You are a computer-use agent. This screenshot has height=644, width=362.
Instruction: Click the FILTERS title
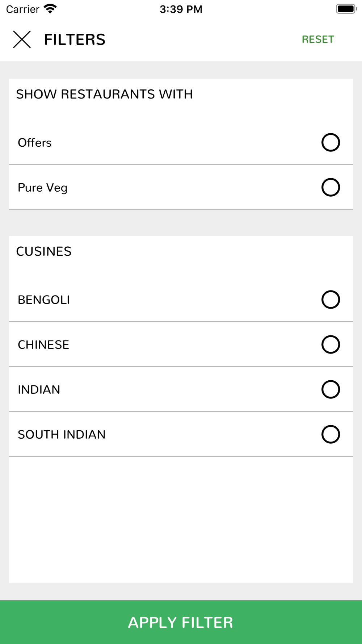pyautogui.click(x=75, y=39)
